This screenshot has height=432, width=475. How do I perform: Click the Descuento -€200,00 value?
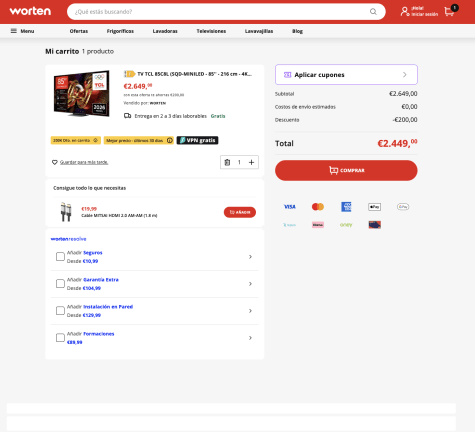(405, 120)
